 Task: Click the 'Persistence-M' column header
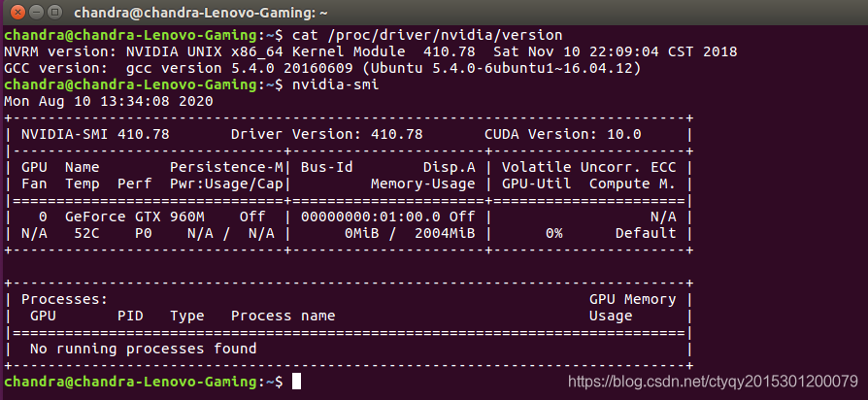coord(226,167)
